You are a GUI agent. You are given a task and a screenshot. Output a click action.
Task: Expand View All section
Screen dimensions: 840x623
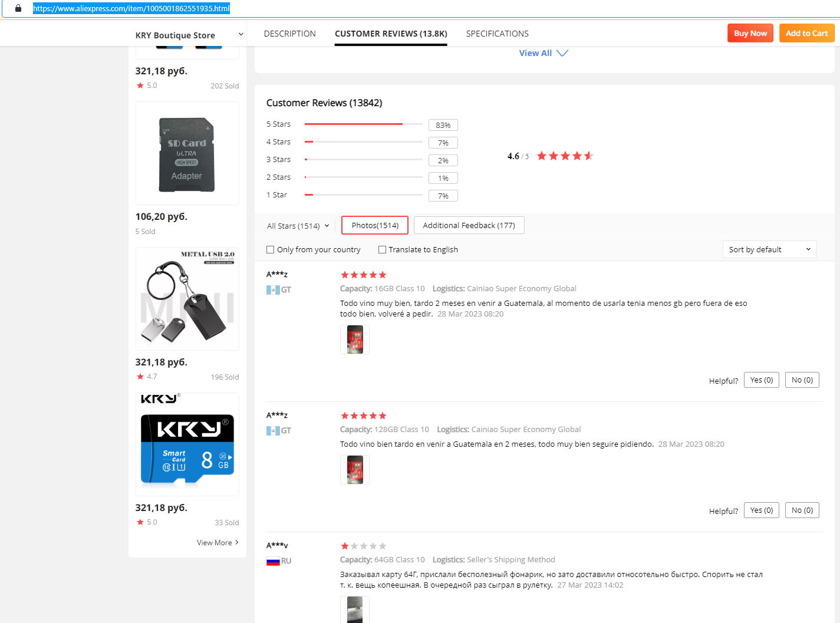543,53
